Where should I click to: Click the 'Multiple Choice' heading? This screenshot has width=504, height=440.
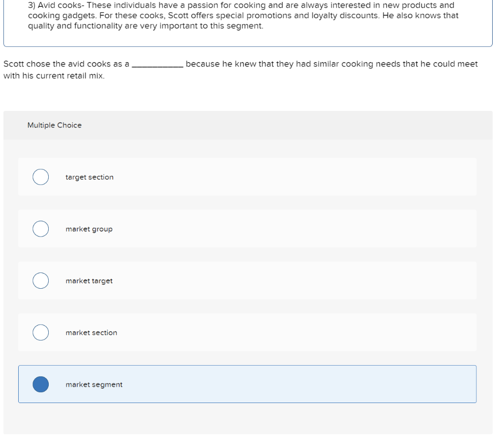pos(54,125)
